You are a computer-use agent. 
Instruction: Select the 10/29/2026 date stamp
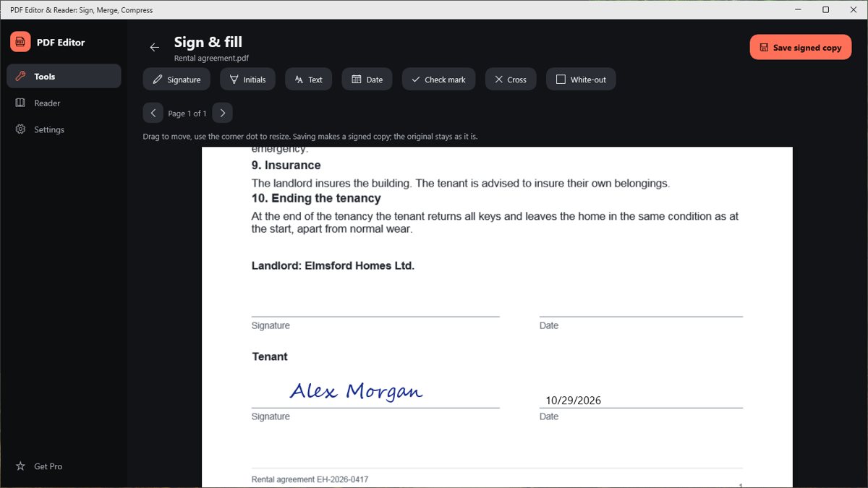coord(573,400)
